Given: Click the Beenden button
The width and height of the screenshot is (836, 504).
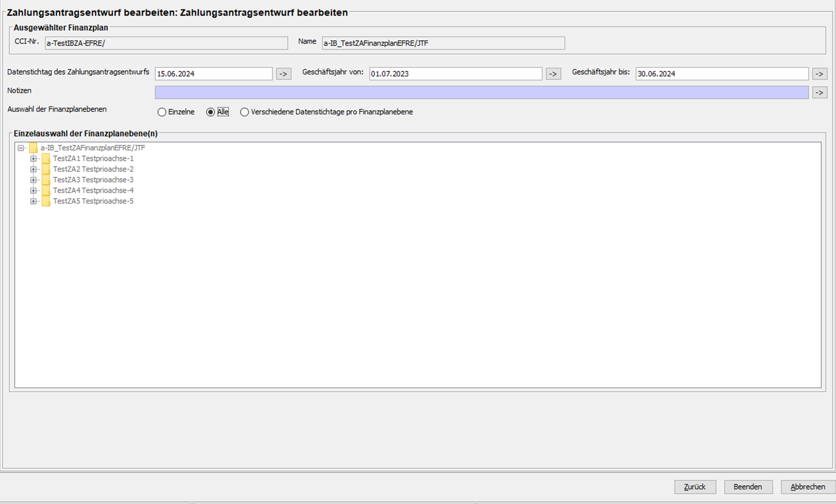Looking at the screenshot, I should (748, 487).
